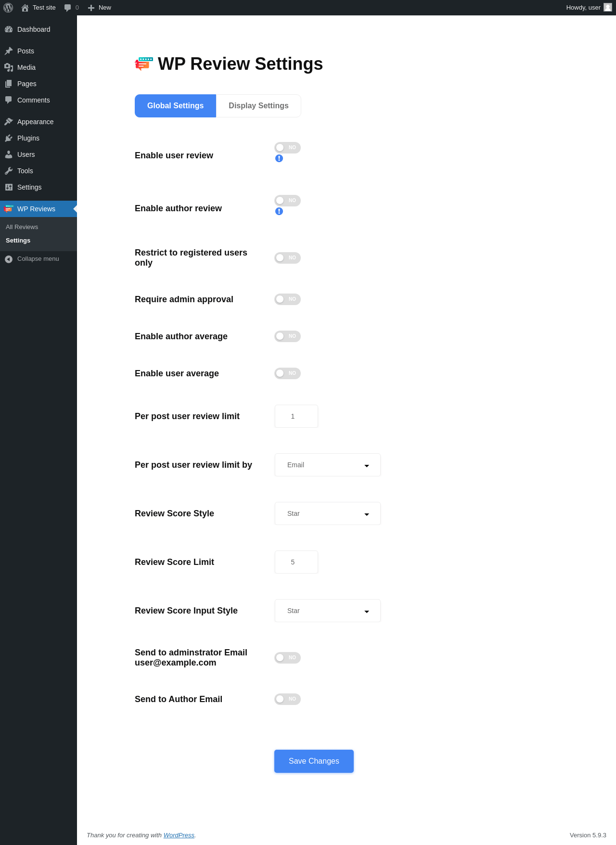Enable the Send to Author Email switch
616x845 pixels.
287,699
